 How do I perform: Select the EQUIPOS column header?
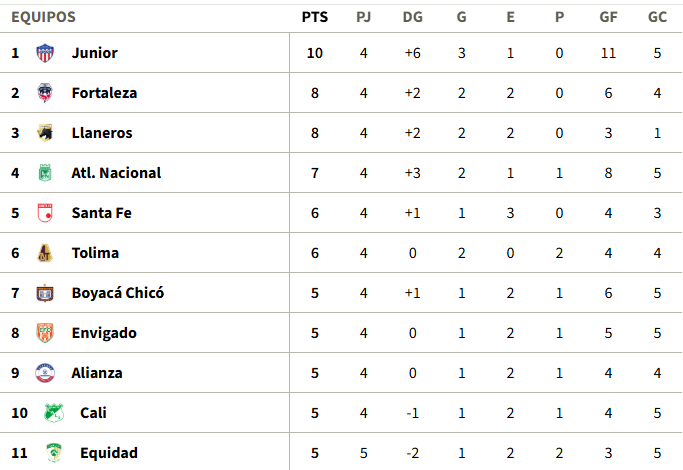[x=44, y=17]
